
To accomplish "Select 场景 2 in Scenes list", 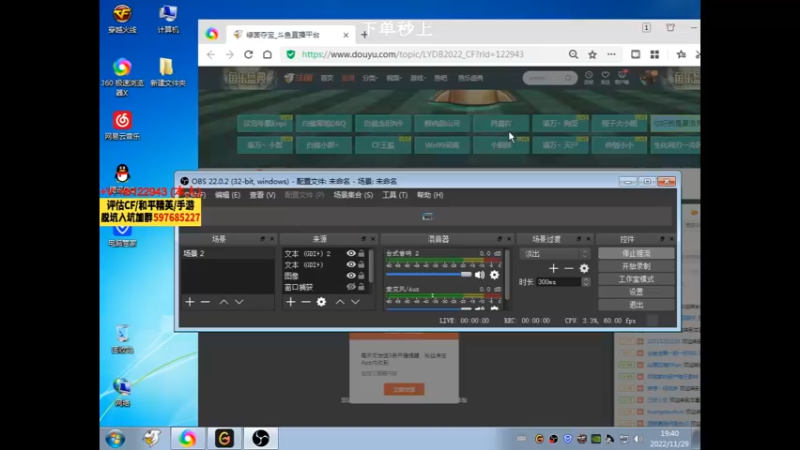I will pyautogui.click(x=227, y=254).
